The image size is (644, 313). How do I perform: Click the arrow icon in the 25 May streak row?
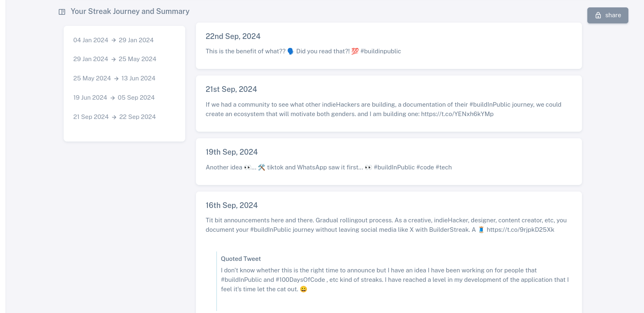pos(116,78)
